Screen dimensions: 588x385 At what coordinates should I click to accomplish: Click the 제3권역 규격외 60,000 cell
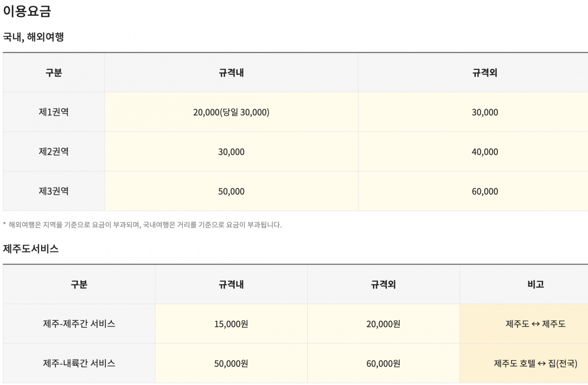click(x=485, y=192)
